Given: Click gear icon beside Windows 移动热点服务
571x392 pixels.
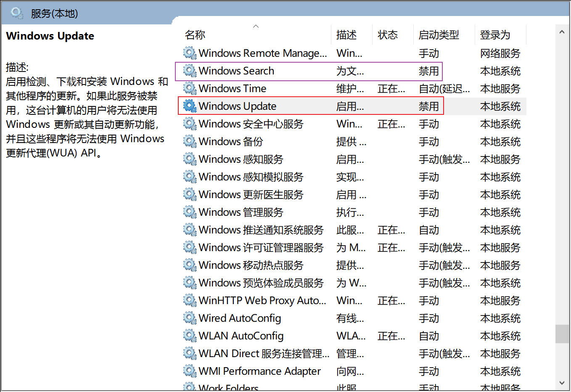Looking at the screenshot, I should [190, 265].
